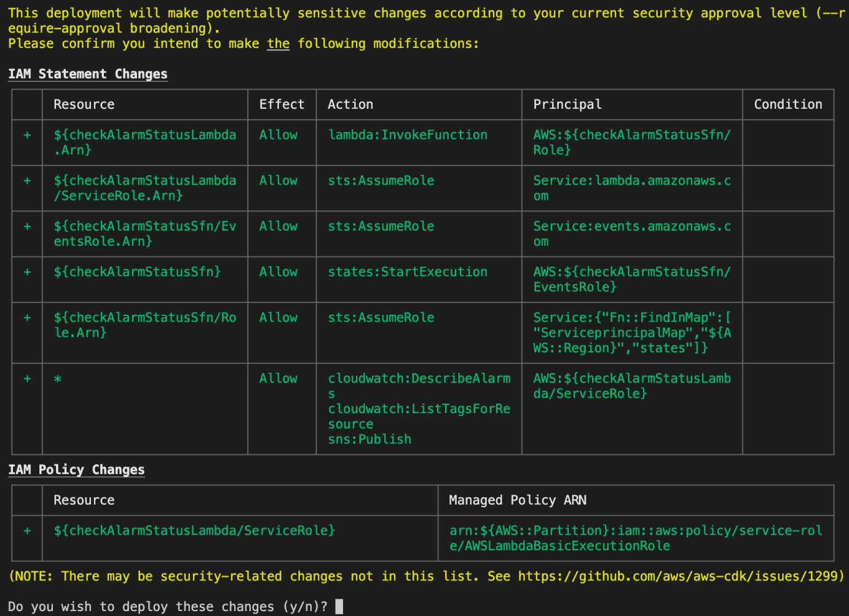The image size is (849, 616).
Task: Click the Effect column header
Action: click(281, 105)
